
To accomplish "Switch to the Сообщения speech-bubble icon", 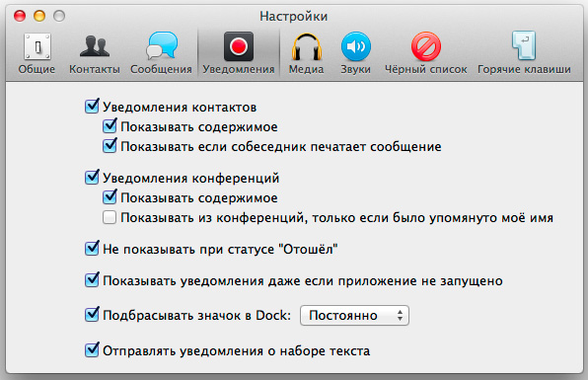I will 161,45.
